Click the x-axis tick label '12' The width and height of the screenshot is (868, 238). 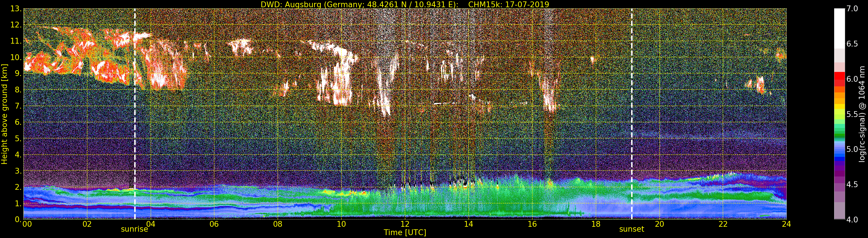coord(405,224)
